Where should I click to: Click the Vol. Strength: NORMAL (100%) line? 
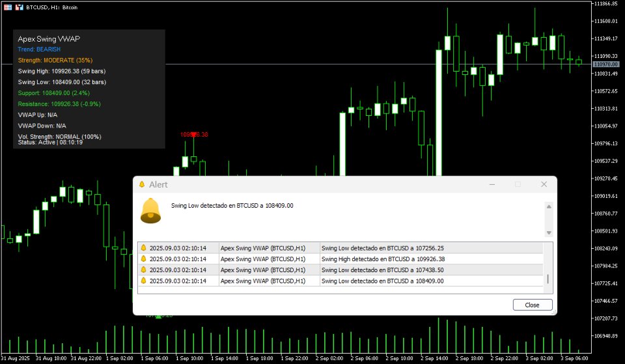coord(59,136)
